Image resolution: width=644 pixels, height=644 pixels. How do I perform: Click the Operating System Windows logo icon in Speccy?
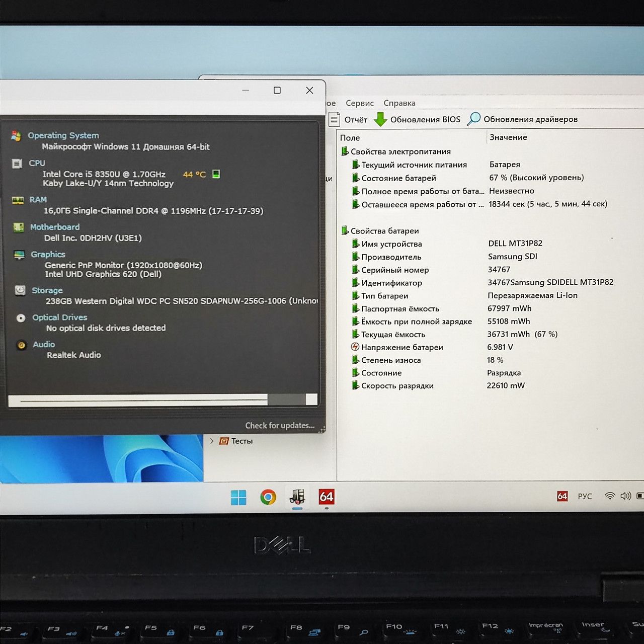click(16, 136)
